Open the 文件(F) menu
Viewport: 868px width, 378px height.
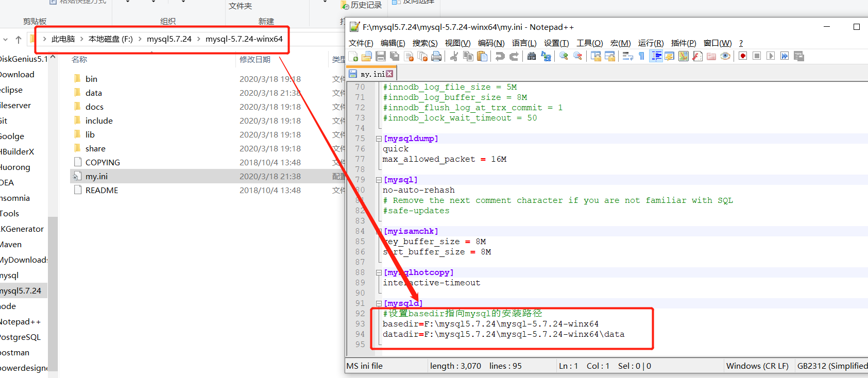point(361,43)
